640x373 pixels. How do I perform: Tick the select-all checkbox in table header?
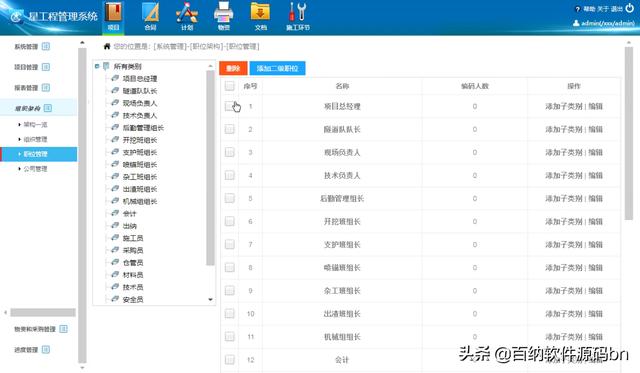[x=230, y=86]
